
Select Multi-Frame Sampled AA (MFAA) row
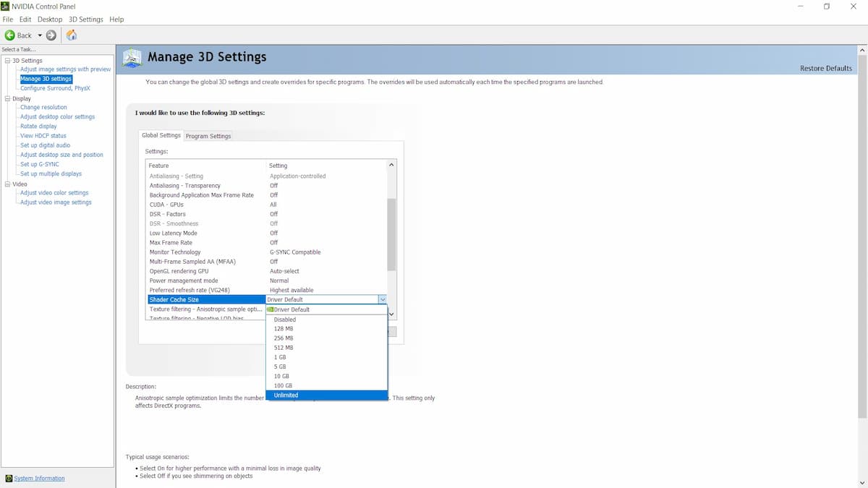pos(266,262)
